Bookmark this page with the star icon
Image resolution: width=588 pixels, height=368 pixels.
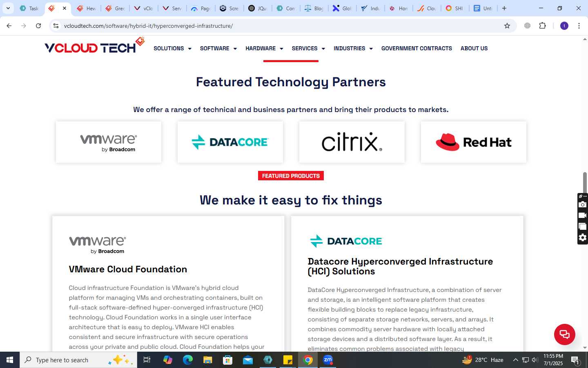tap(507, 26)
